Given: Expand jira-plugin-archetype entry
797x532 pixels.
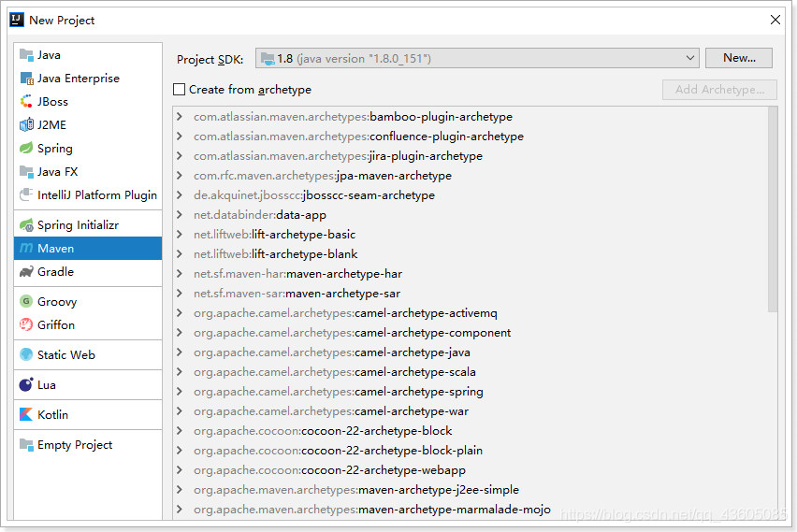Looking at the screenshot, I should (x=180, y=155).
